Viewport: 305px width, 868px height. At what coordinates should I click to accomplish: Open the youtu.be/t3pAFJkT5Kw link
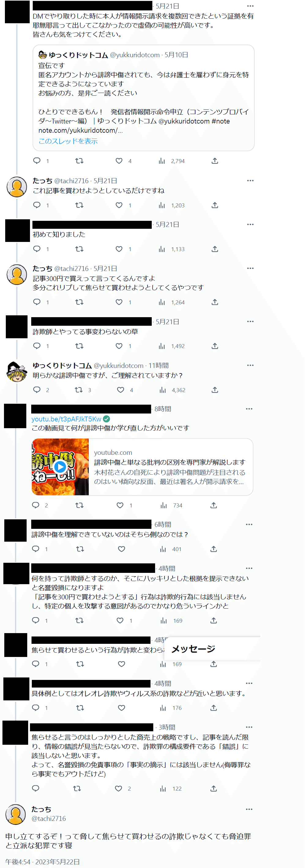66,419
